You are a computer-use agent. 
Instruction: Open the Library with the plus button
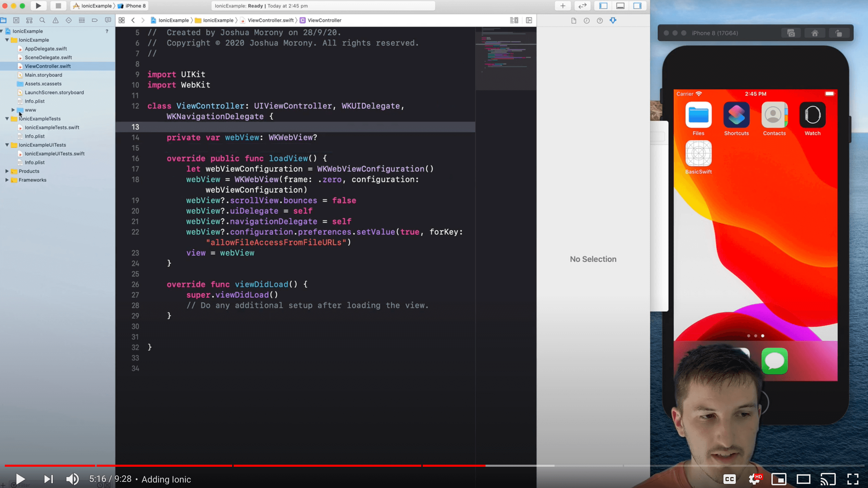(x=563, y=6)
